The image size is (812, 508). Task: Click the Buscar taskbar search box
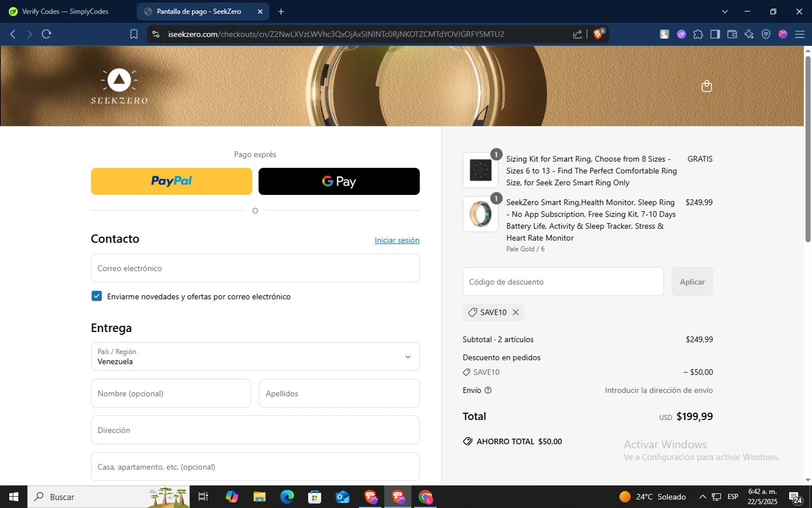pyautogui.click(x=109, y=497)
